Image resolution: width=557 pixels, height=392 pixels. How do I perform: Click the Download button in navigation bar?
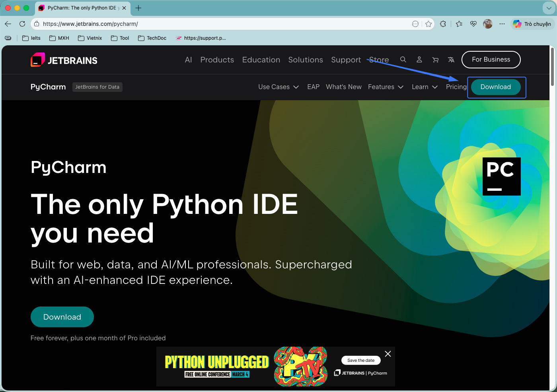pos(496,87)
